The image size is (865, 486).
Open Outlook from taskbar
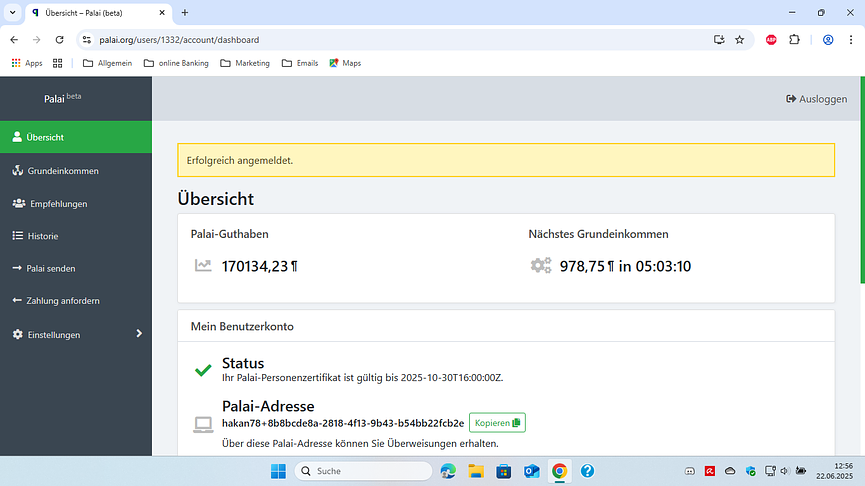(531, 471)
